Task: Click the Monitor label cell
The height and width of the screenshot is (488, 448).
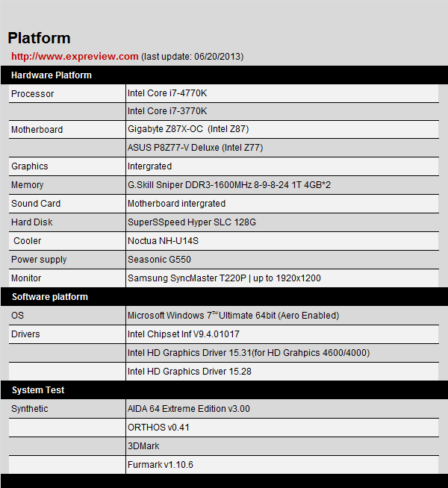Action: click(67, 278)
